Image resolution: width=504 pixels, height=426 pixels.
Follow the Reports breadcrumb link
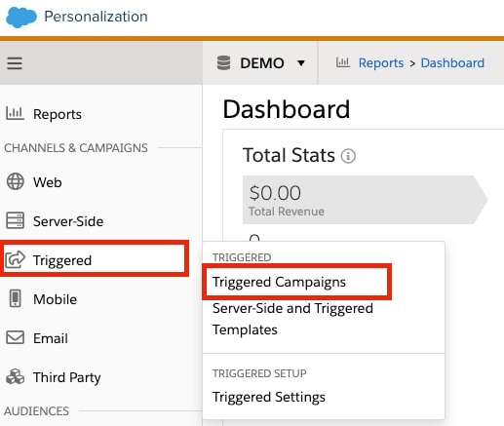381,63
